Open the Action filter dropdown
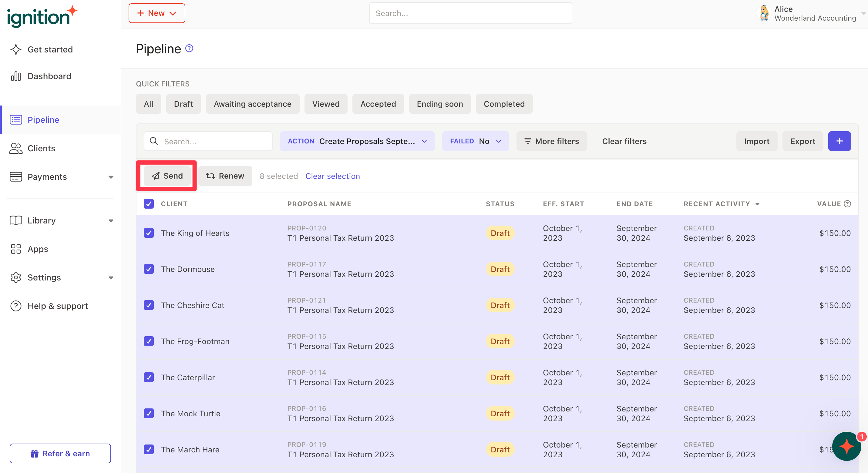Screen dimensions: 868x473 357,141
